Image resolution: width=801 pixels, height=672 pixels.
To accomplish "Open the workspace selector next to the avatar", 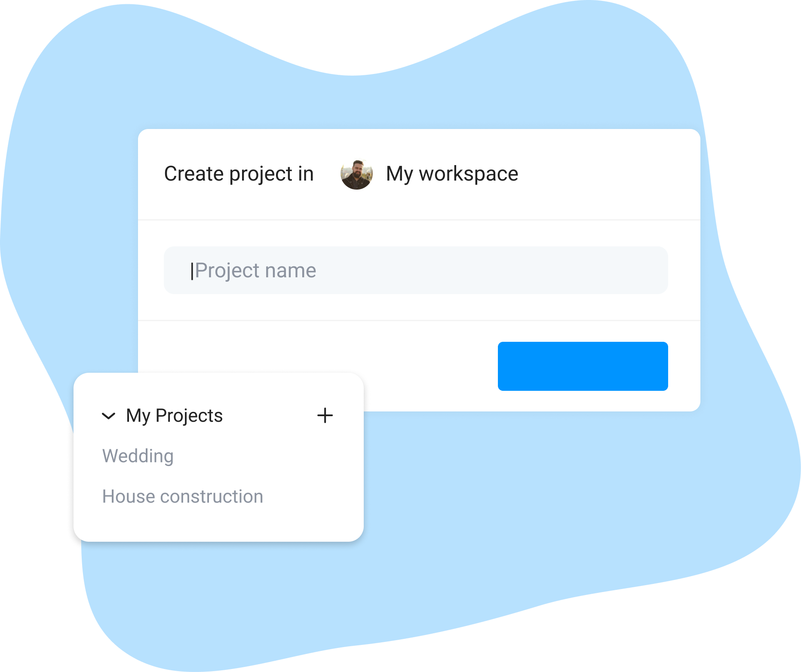I will click(x=452, y=174).
